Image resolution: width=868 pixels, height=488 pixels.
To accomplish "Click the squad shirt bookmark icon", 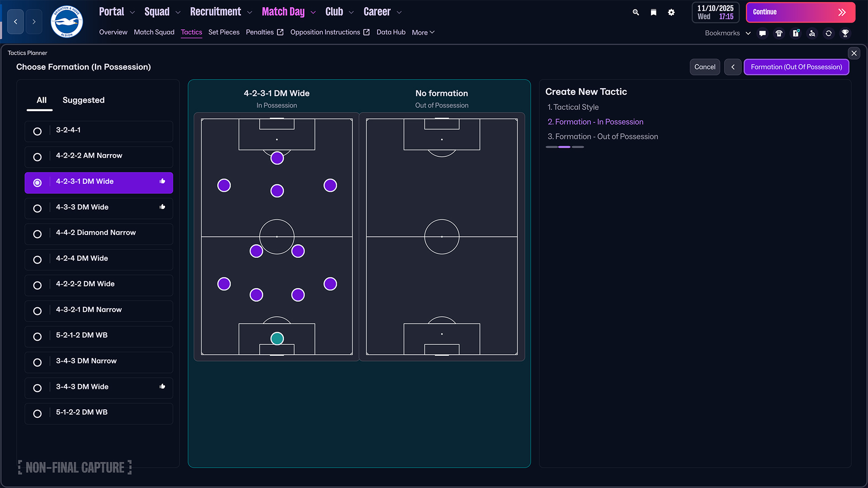I will click(x=779, y=33).
